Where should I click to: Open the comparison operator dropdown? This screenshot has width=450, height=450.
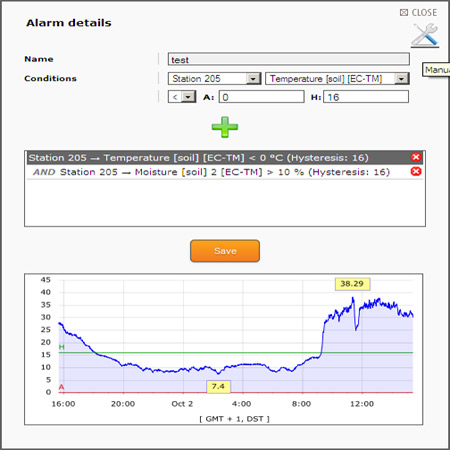pos(182,97)
